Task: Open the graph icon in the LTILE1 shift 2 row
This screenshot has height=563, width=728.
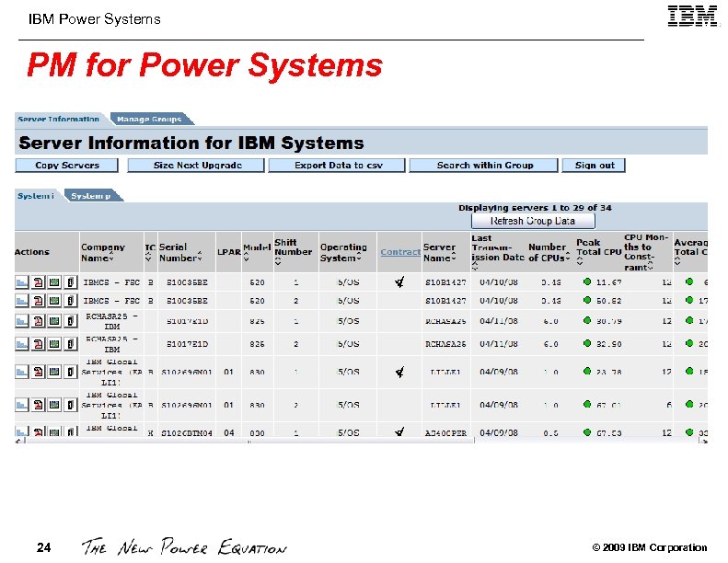Action: pyautogui.click(x=22, y=405)
